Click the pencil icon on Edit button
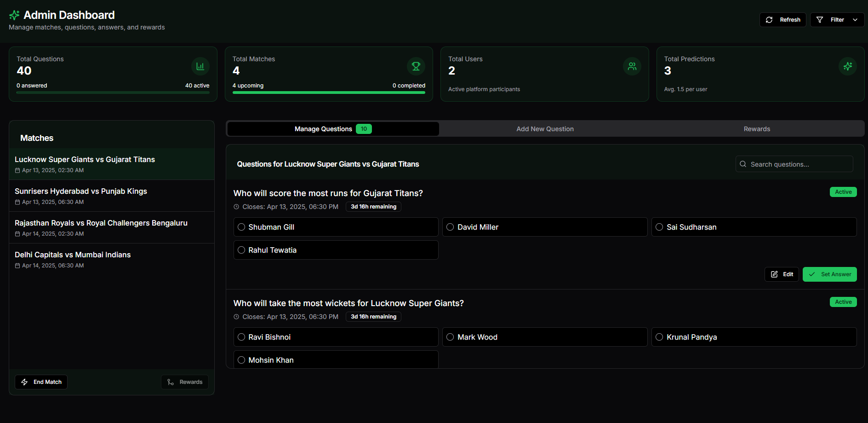 pyautogui.click(x=774, y=274)
